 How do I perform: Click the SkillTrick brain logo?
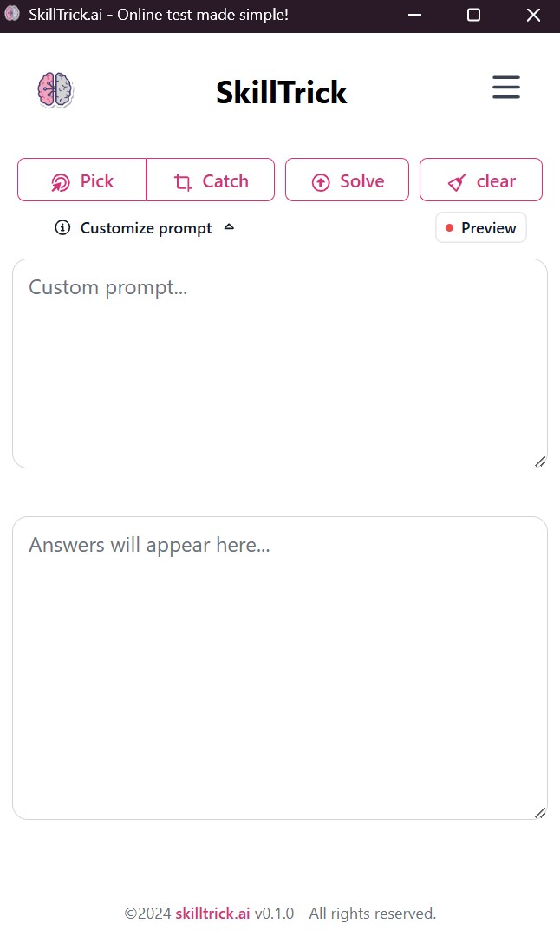tap(55, 90)
